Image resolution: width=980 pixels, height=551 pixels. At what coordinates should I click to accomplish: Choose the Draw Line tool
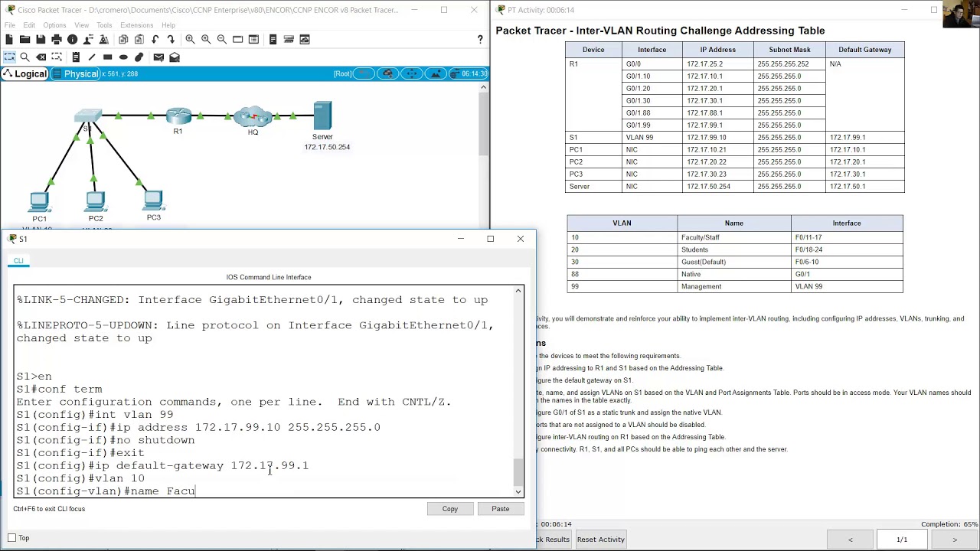pyautogui.click(x=92, y=57)
